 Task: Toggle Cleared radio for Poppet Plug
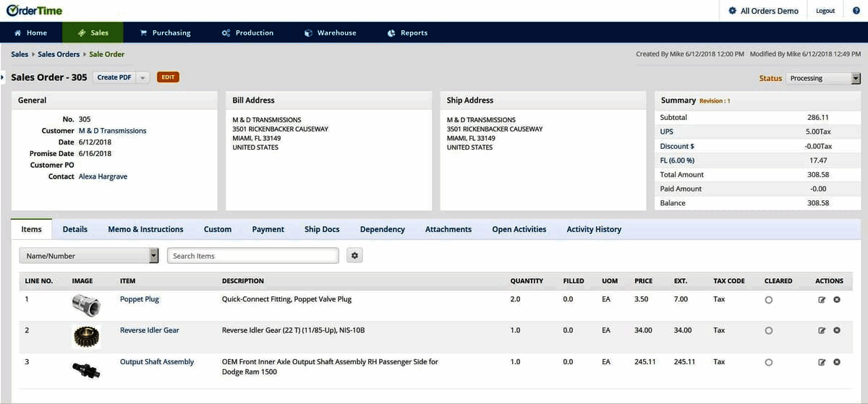(x=768, y=300)
